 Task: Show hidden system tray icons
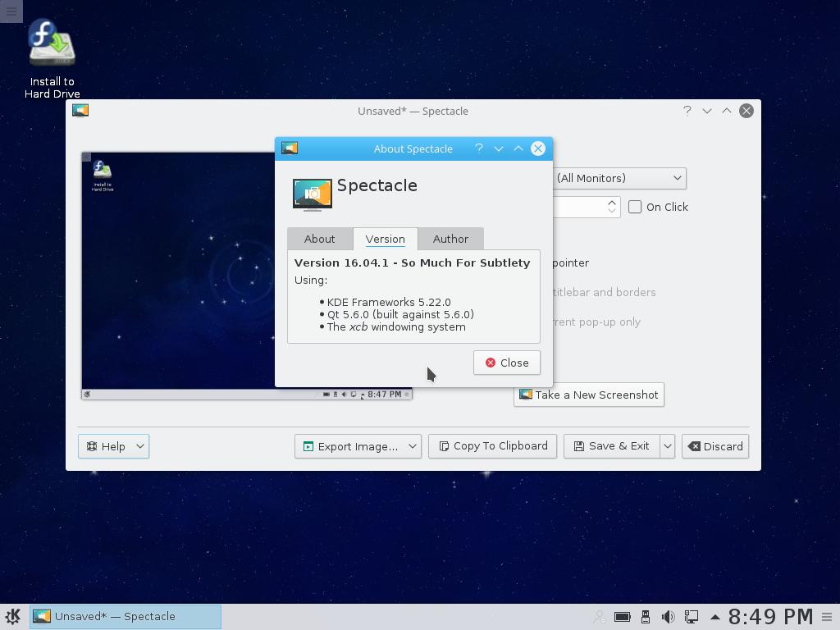pyautogui.click(x=714, y=617)
